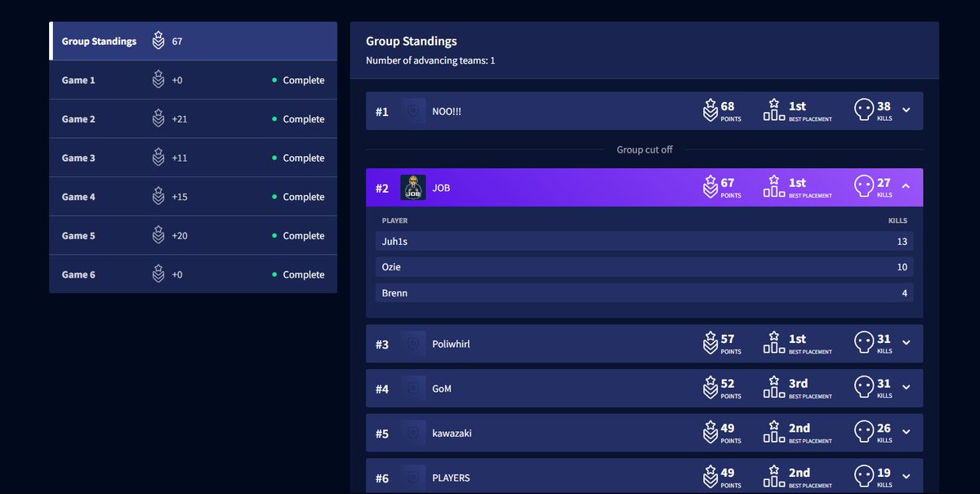Click the GoM team shield placeholder
The width and height of the screenshot is (980, 494).
(x=413, y=389)
